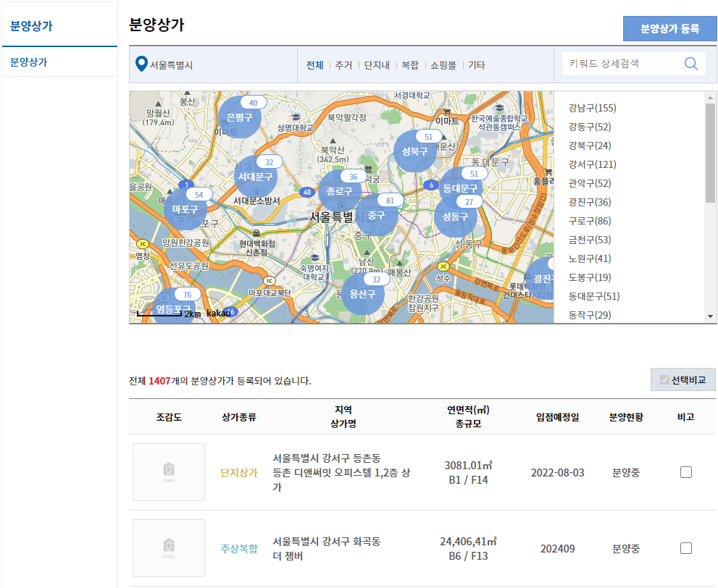Click the 분양상가 등록 button
The width and height of the screenshot is (718, 588).
669,29
